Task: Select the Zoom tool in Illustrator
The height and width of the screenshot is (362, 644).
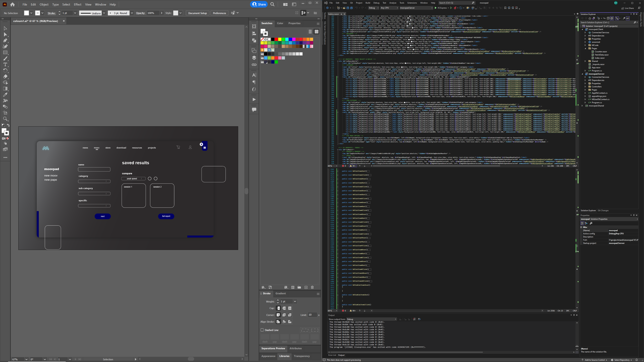Action: point(5,119)
